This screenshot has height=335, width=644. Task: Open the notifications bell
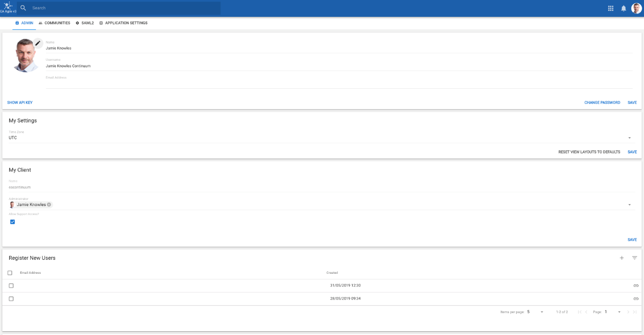[623, 8]
